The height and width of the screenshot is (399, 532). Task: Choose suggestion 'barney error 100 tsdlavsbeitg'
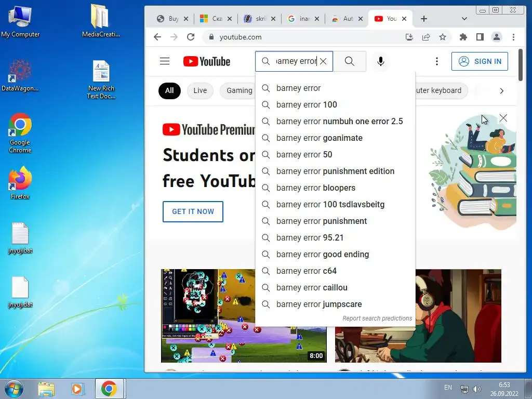(335, 205)
